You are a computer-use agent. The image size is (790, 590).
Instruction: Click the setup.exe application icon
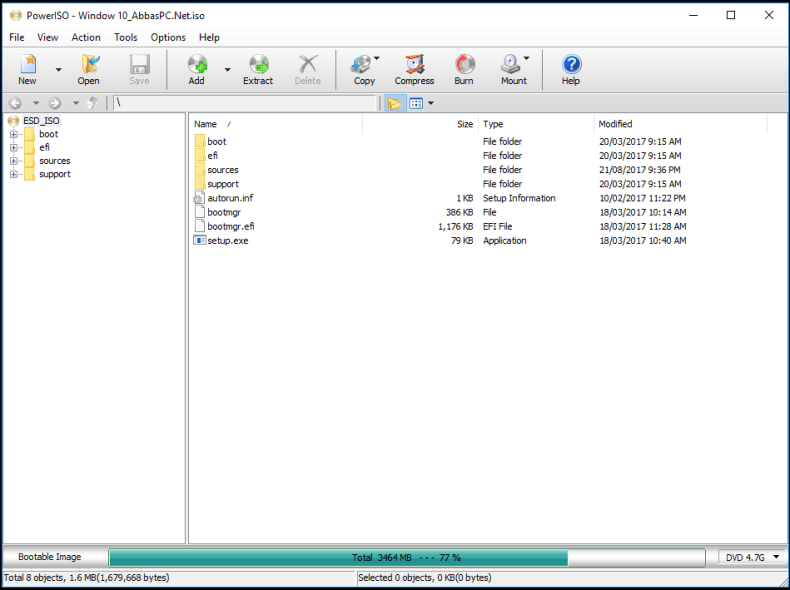tap(200, 240)
